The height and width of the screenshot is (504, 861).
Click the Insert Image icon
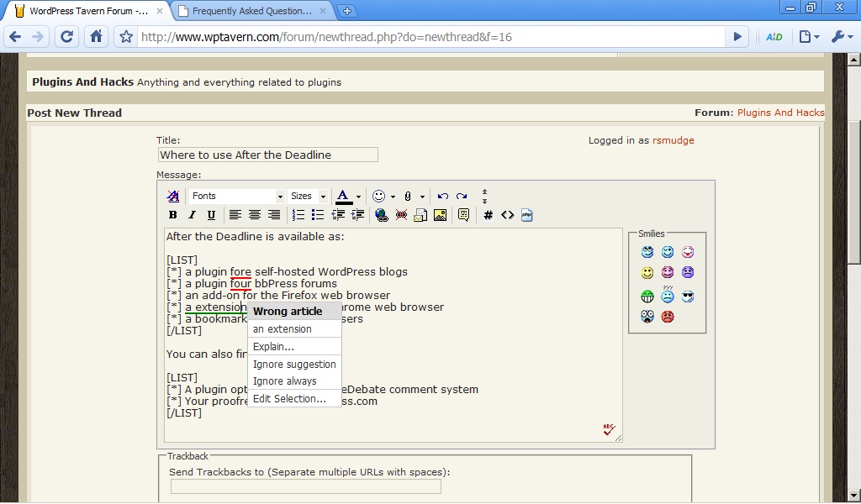(x=440, y=215)
